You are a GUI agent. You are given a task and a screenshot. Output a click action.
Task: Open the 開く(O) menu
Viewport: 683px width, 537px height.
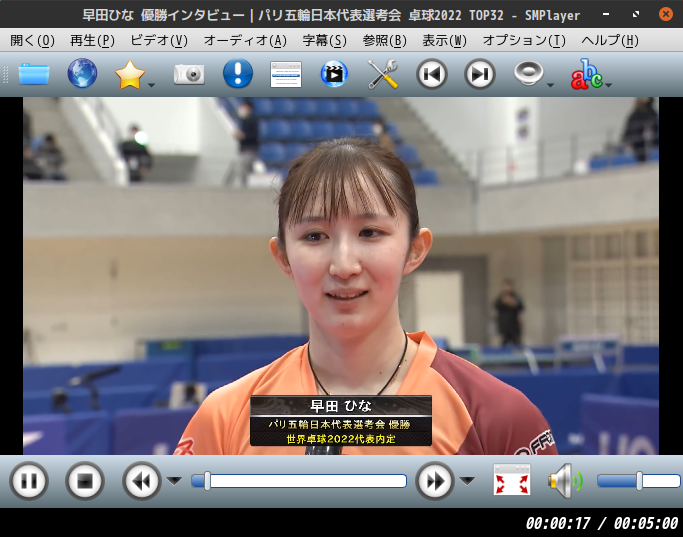(33, 41)
